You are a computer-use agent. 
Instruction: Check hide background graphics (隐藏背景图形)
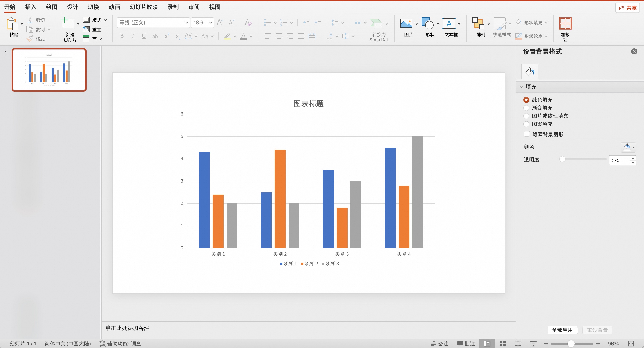tap(527, 134)
